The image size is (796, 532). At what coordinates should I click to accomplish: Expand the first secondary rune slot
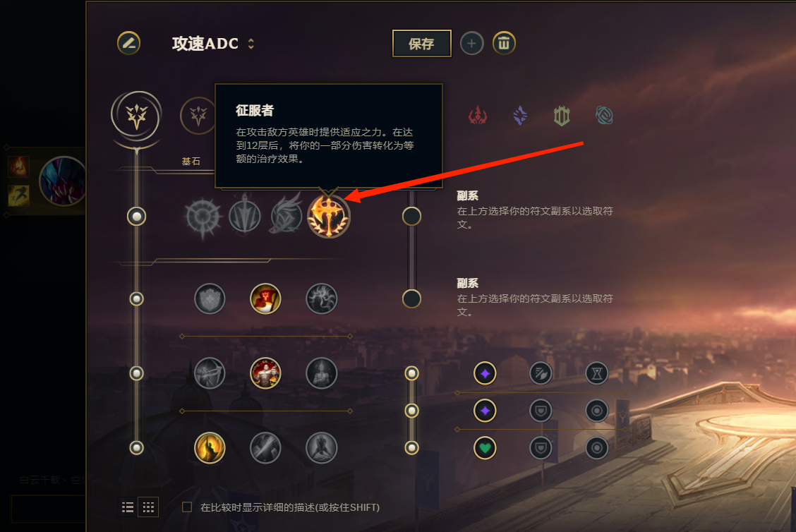point(411,216)
